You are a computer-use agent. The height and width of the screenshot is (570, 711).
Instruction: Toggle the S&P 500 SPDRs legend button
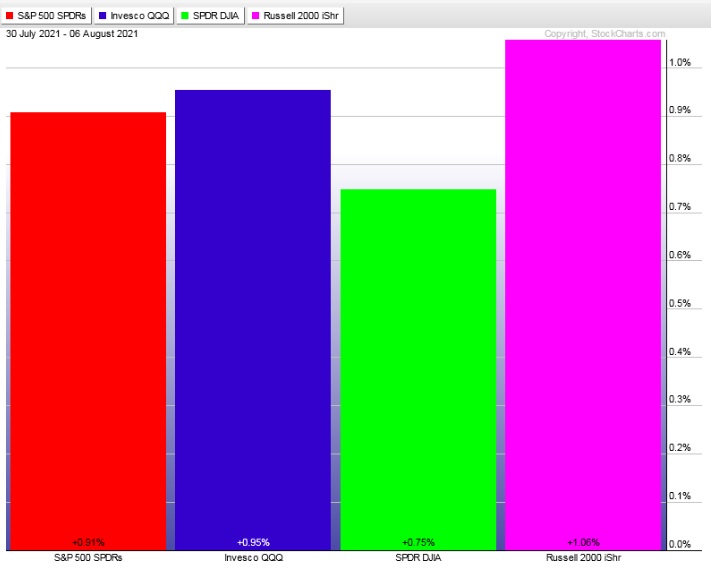pyautogui.click(x=47, y=16)
